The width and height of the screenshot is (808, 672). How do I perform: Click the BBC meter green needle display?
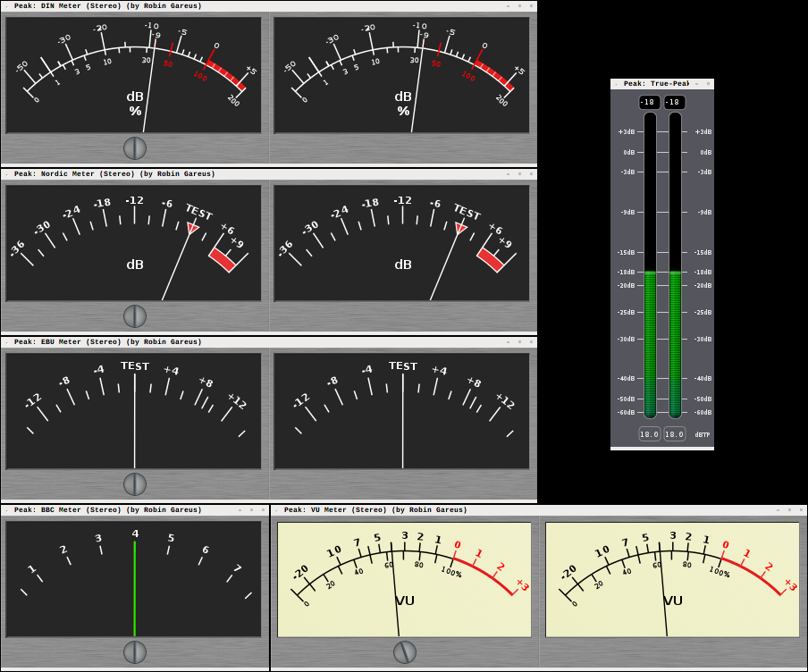pyautogui.click(x=134, y=579)
